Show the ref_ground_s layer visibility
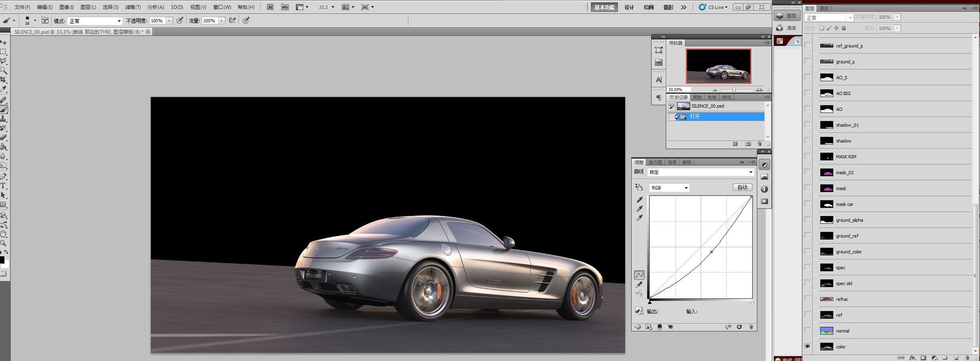The image size is (980, 361). 807,46
